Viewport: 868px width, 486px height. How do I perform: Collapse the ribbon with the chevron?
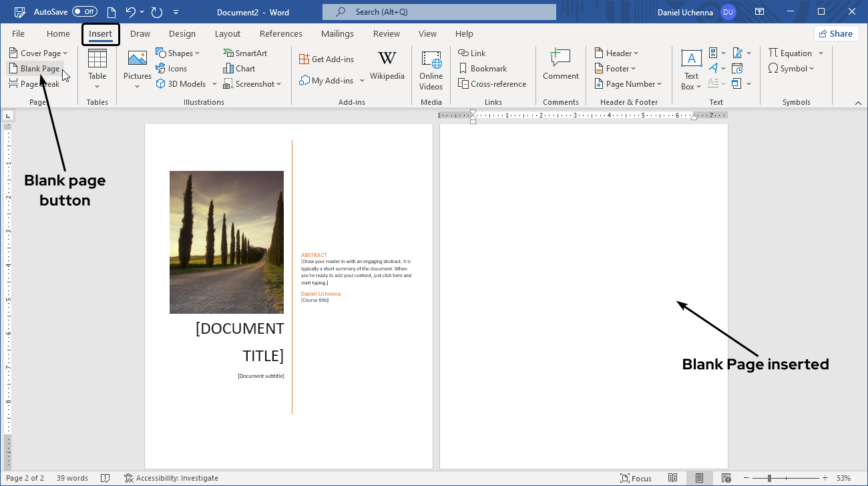858,103
